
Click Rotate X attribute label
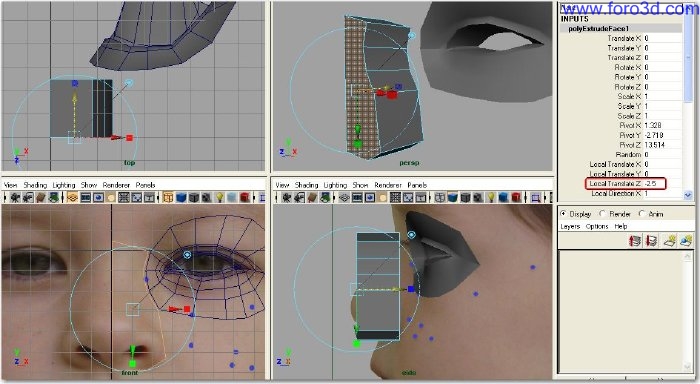coord(628,67)
